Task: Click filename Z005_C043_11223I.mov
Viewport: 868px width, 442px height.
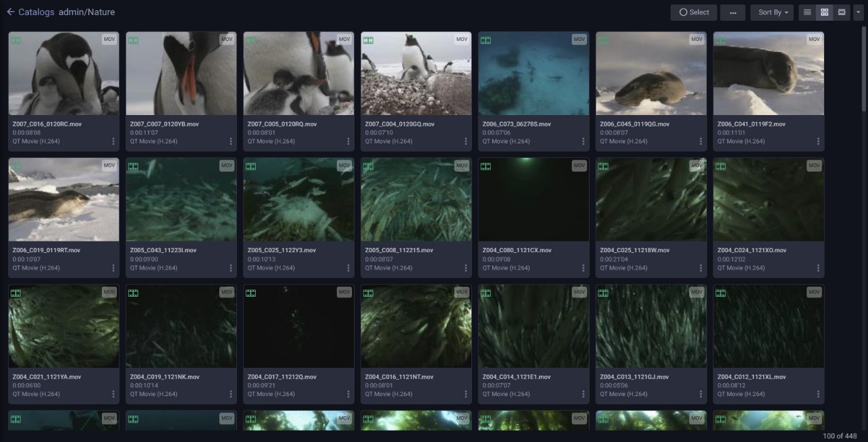Action: point(163,250)
